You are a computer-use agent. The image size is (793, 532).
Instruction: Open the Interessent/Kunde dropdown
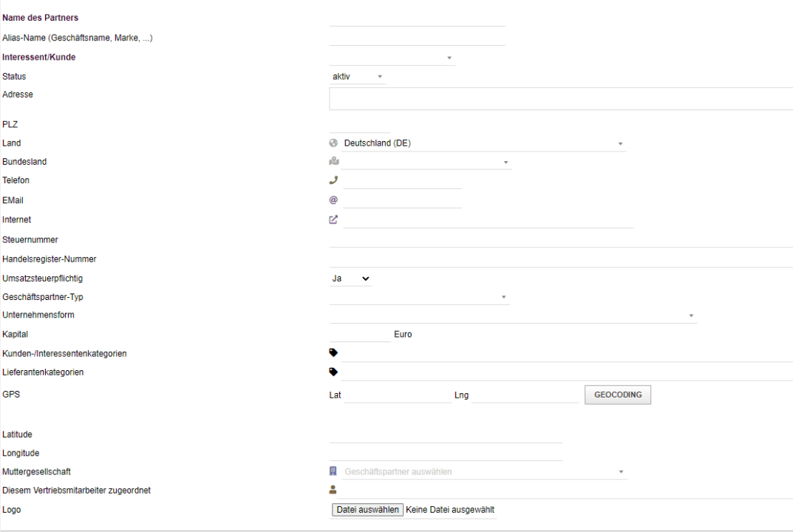392,58
